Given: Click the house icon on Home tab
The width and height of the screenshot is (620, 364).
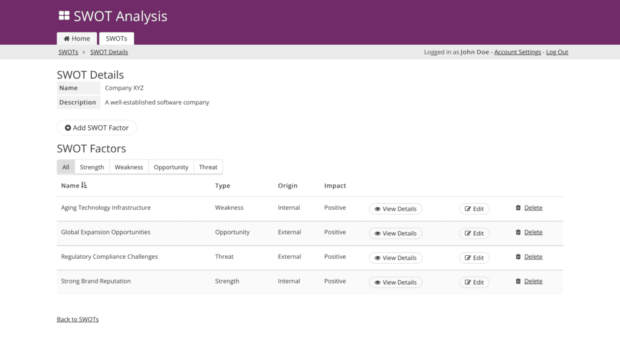Looking at the screenshot, I should pos(67,39).
